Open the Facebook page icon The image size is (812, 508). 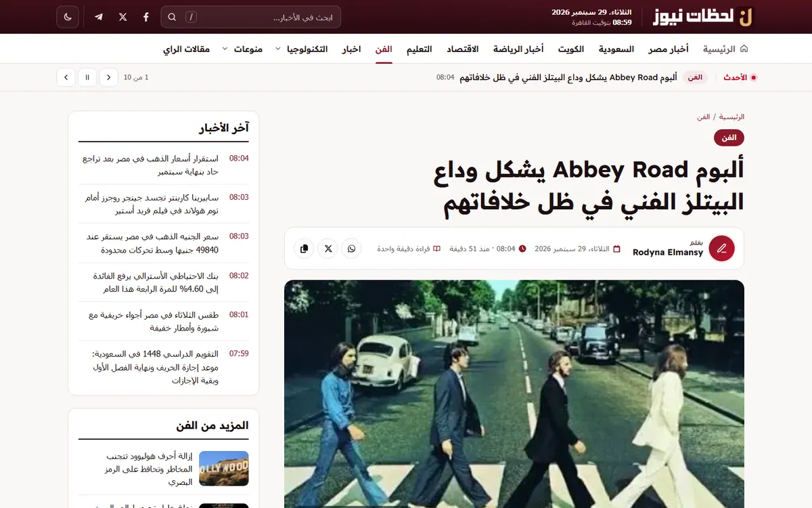point(146,17)
